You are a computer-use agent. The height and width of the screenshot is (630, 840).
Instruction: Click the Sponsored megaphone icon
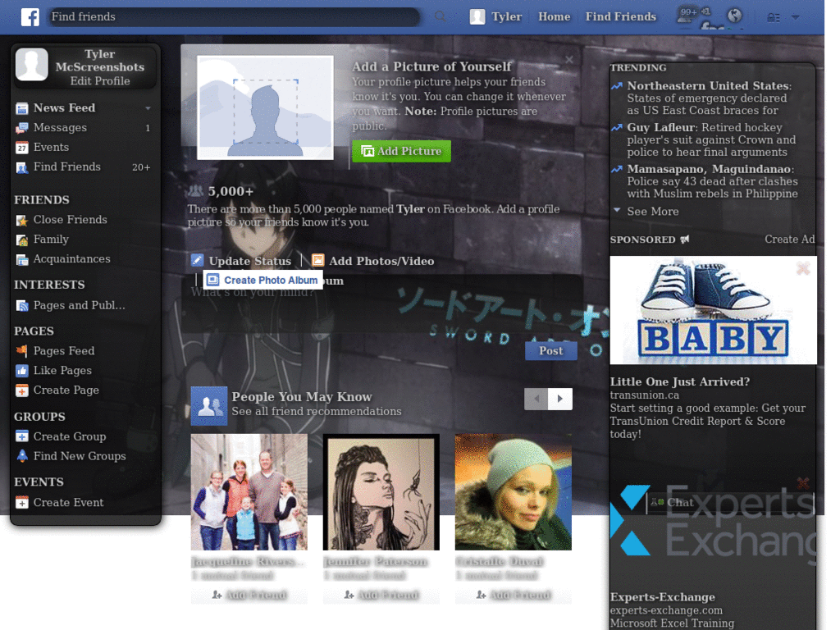click(x=685, y=240)
